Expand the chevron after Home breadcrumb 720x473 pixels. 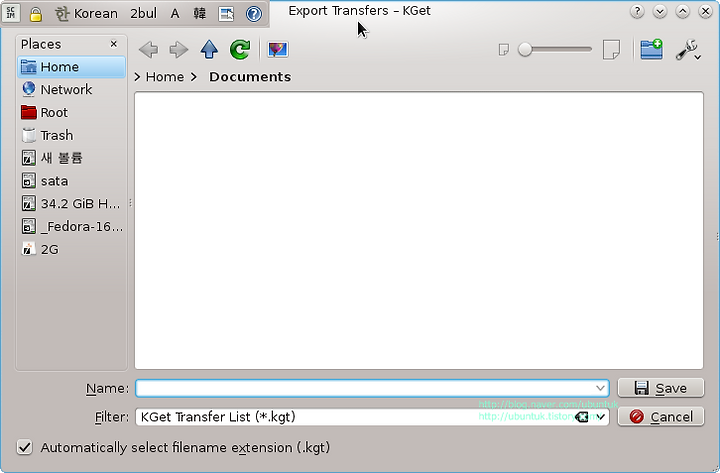point(194,77)
